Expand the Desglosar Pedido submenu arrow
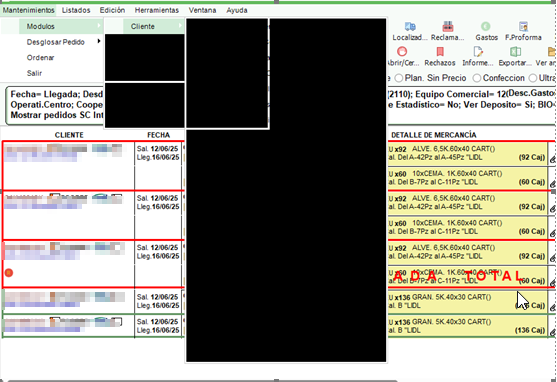This screenshot has width=557, height=382. pos(99,41)
